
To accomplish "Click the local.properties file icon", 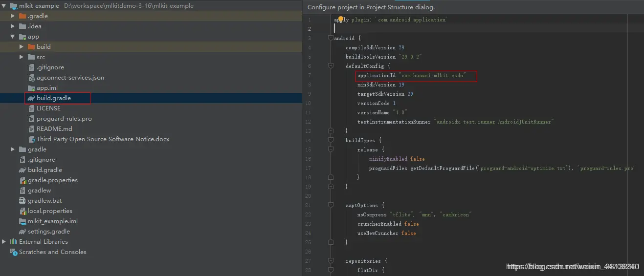I will [x=22, y=211].
